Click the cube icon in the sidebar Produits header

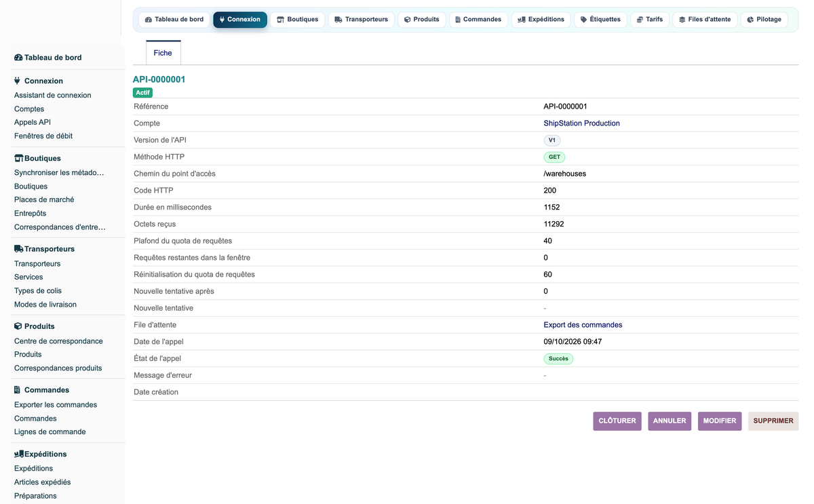18,326
